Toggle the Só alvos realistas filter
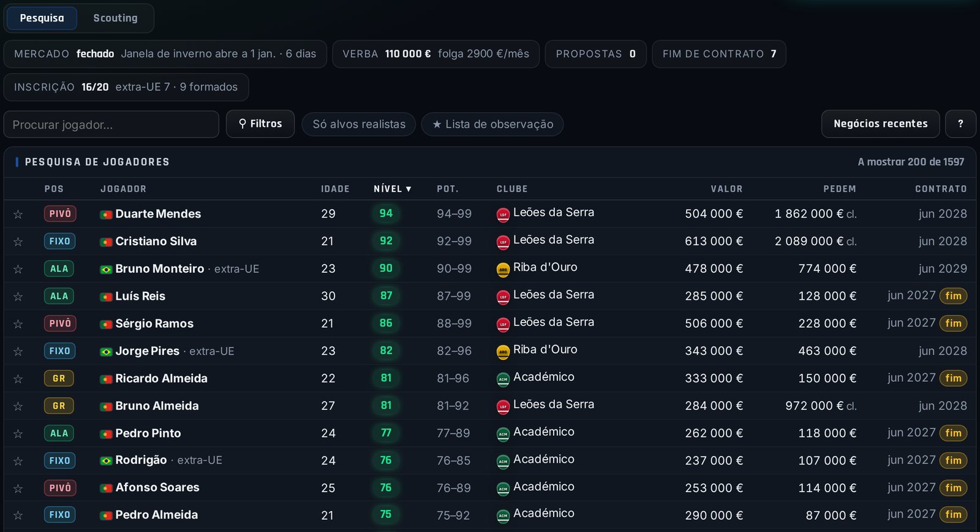 tap(359, 124)
